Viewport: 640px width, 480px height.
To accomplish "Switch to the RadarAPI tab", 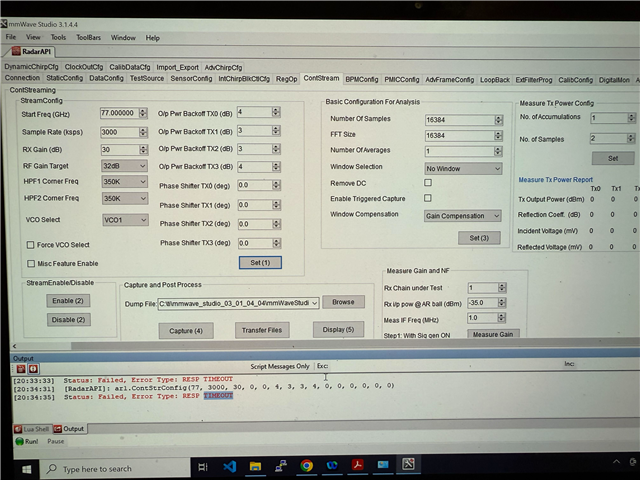I will click(32, 51).
